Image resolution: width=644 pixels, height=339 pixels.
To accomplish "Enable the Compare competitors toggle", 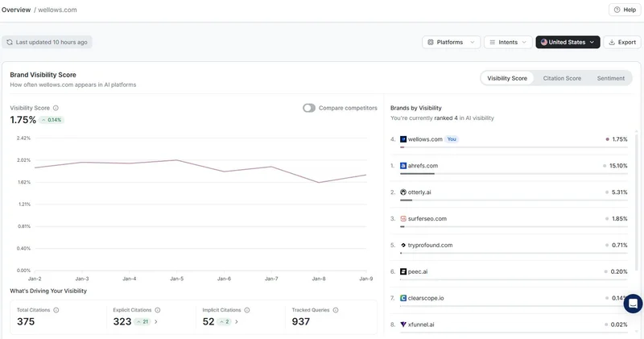I will pyautogui.click(x=309, y=108).
